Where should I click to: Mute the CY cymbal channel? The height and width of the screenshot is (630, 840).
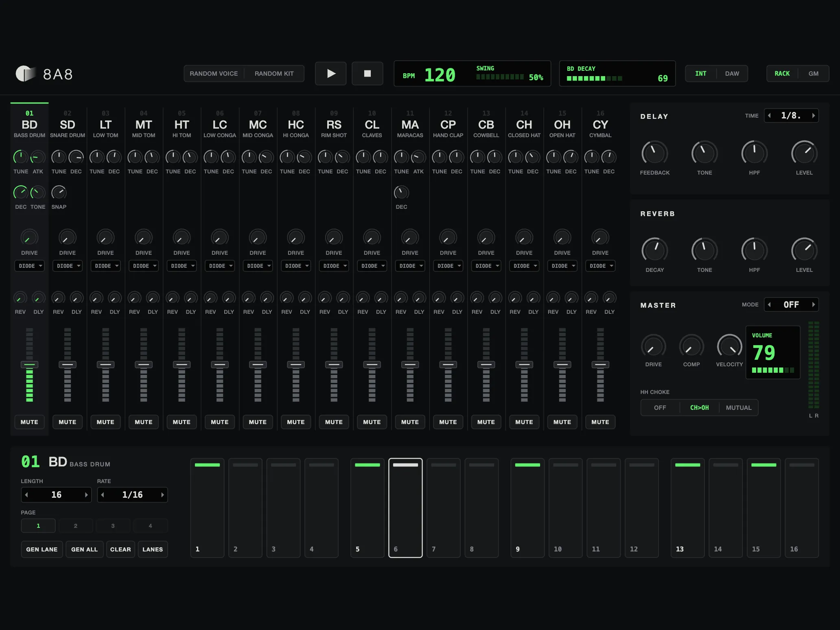600,422
